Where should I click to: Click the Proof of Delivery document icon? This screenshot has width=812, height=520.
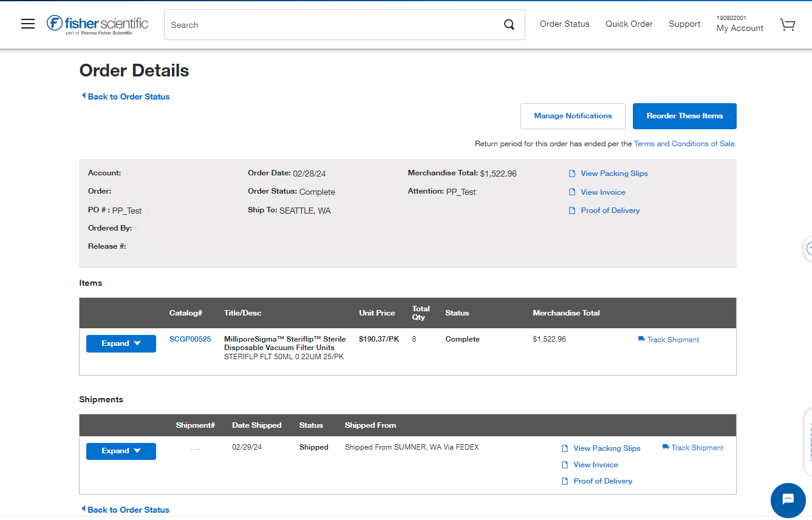[571, 210]
